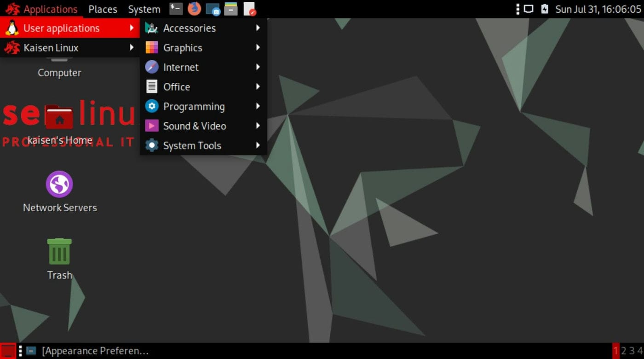Open Firefox from the top panel
Image resolution: width=644 pixels, height=359 pixels.
click(x=194, y=8)
